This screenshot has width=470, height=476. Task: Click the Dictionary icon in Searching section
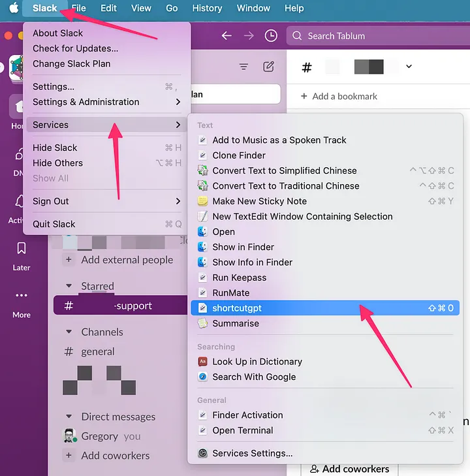coord(202,362)
